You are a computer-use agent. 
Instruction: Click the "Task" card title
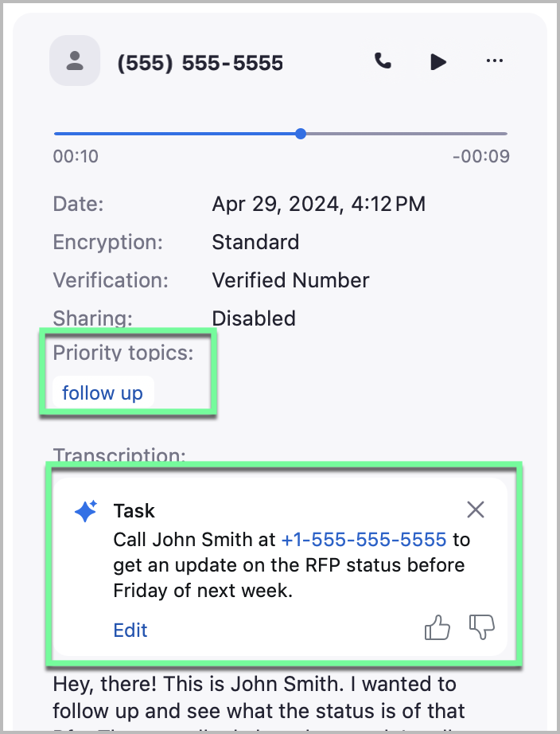click(x=134, y=510)
